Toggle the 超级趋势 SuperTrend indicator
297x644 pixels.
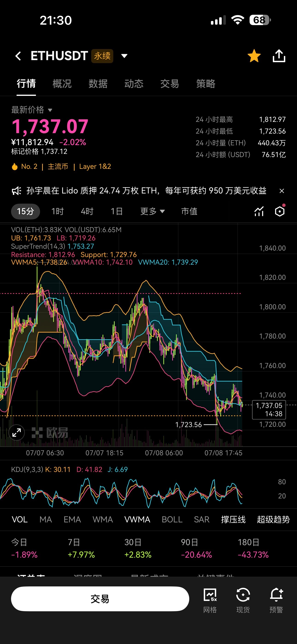tap(273, 519)
